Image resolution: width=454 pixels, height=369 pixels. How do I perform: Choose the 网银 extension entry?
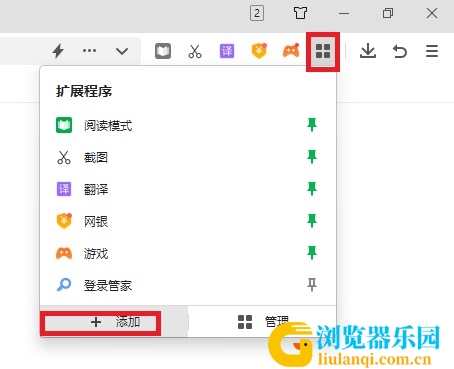click(x=188, y=221)
